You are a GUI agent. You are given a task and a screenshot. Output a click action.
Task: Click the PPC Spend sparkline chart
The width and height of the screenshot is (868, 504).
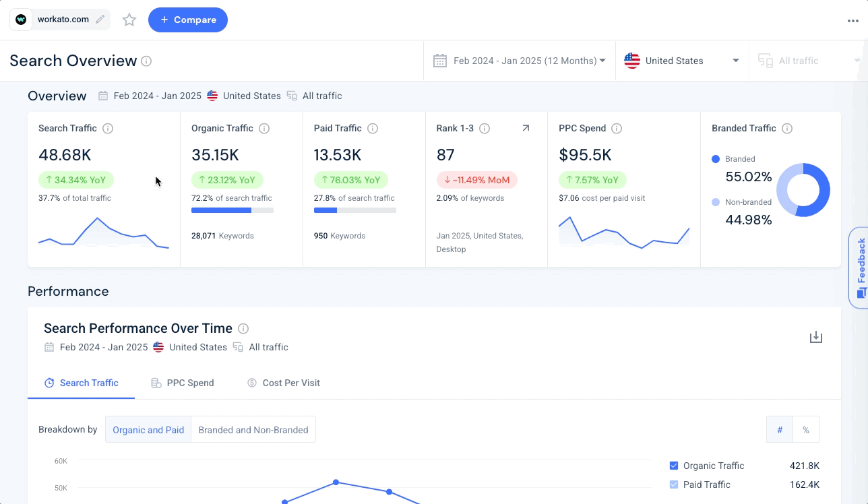[x=624, y=232]
